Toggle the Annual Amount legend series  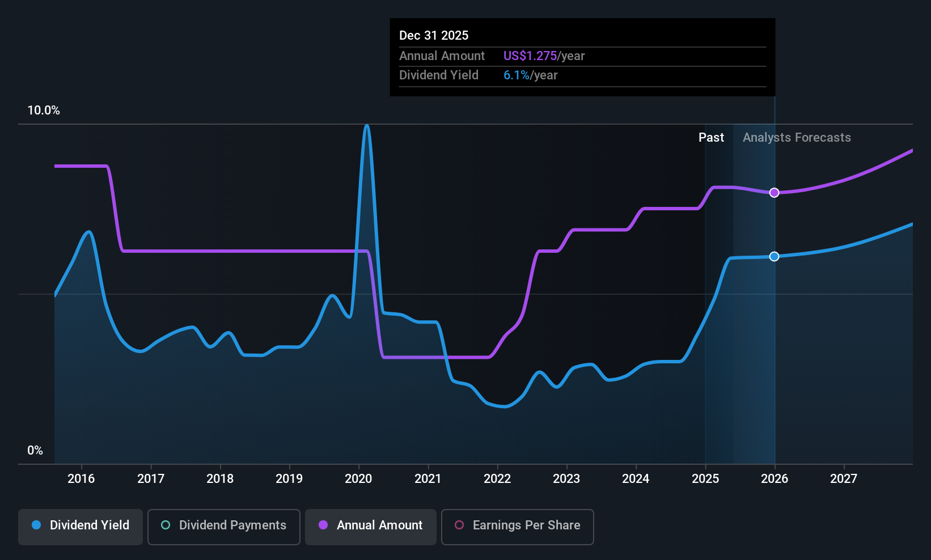click(371, 527)
